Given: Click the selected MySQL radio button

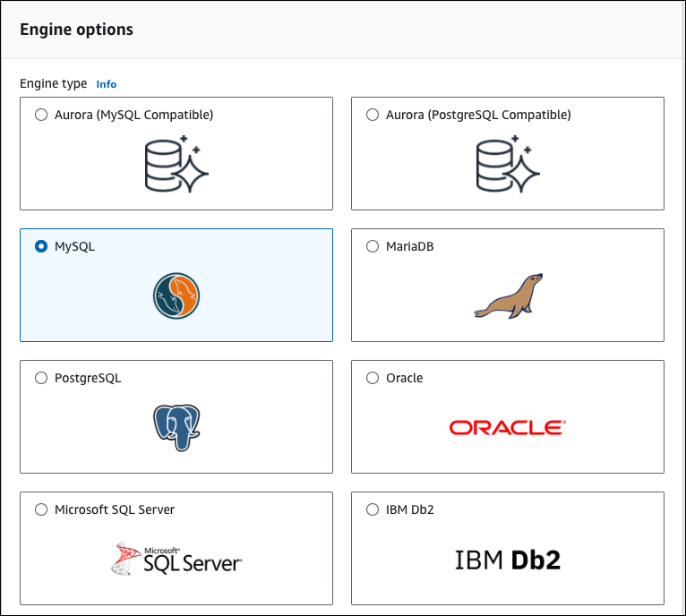Looking at the screenshot, I should coord(41,246).
